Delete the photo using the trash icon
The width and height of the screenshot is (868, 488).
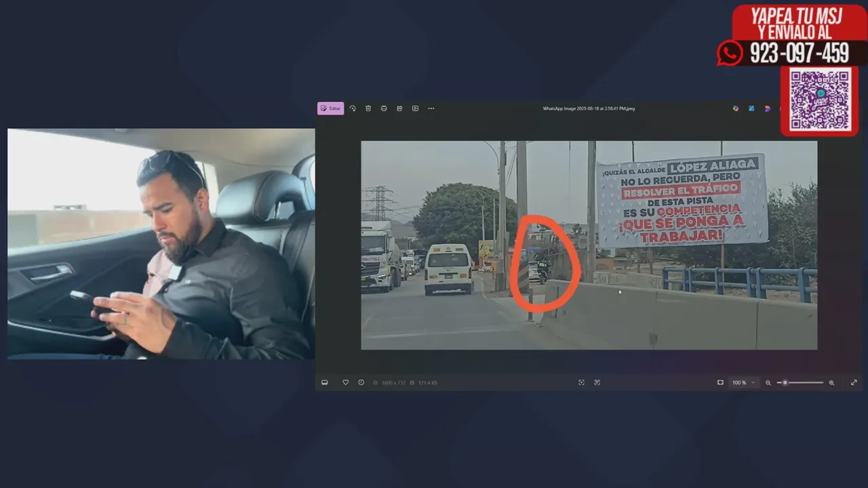click(x=368, y=108)
